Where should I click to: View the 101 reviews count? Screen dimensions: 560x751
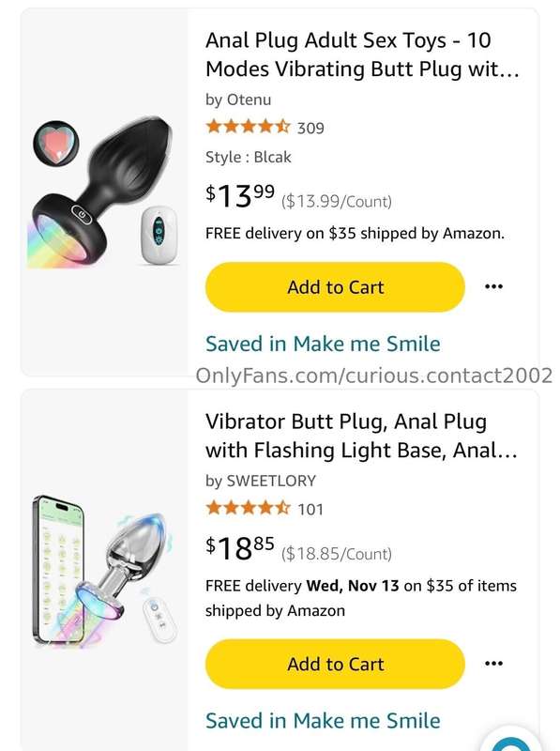pyautogui.click(x=310, y=509)
